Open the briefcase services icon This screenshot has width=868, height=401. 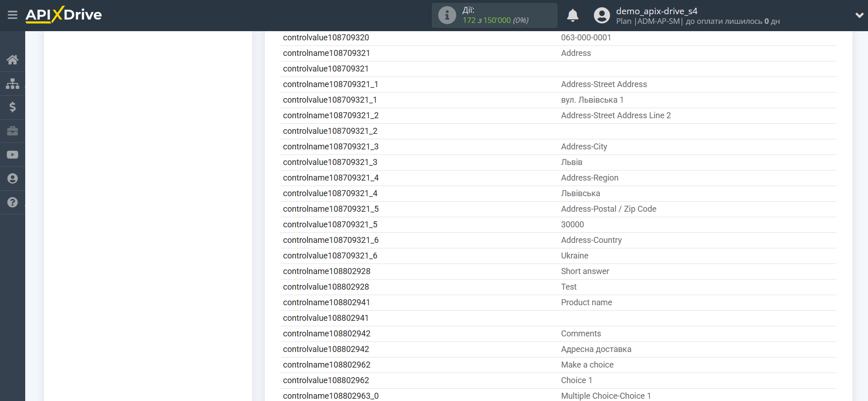coord(12,131)
